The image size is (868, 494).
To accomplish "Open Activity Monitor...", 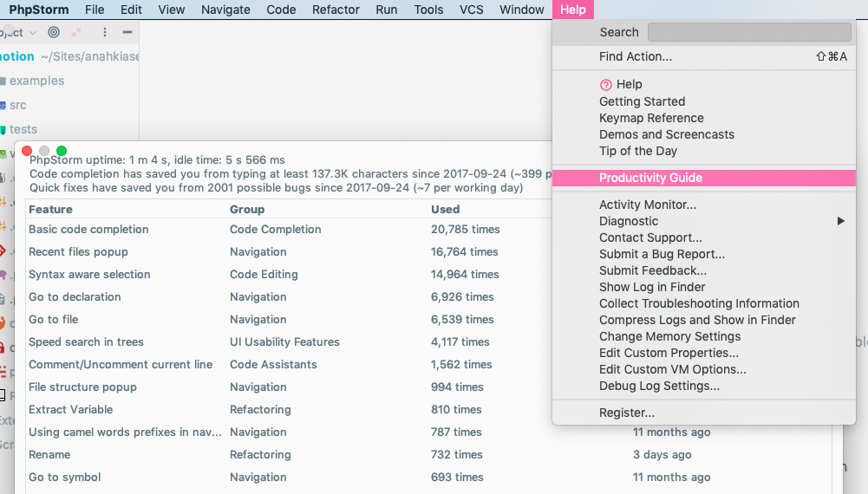I will (704, 205).
